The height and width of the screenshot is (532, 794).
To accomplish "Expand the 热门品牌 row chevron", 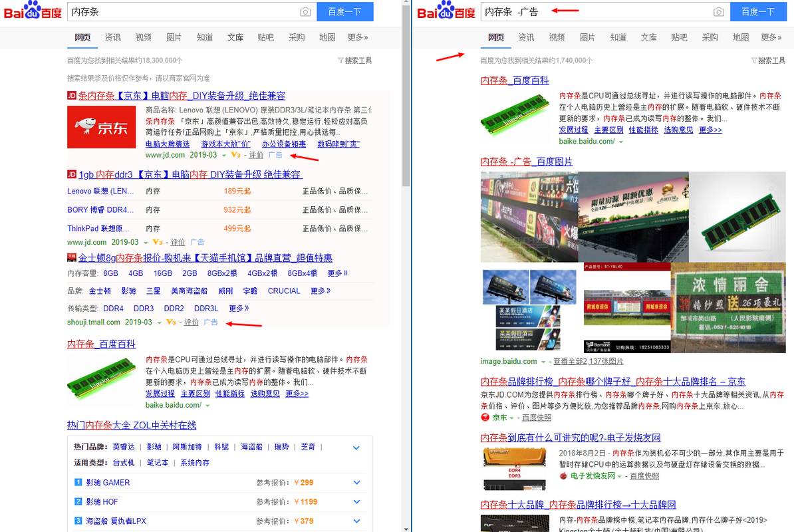I will [x=356, y=448].
